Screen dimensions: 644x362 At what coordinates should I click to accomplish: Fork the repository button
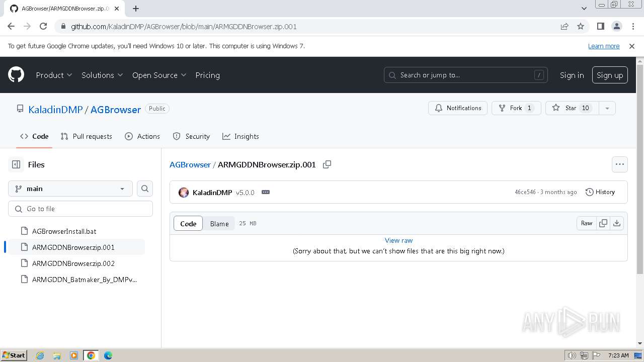[x=516, y=108]
